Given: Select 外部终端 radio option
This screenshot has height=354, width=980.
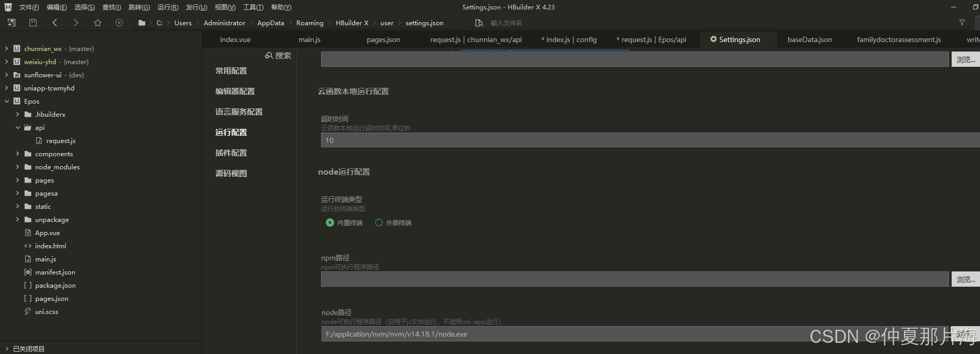Looking at the screenshot, I should pyautogui.click(x=379, y=222).
